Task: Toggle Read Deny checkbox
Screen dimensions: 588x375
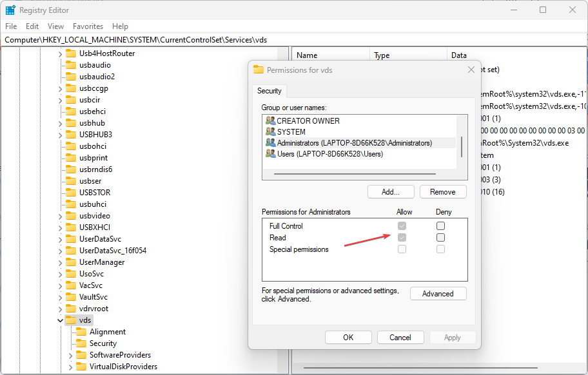Action: [440, 238]
